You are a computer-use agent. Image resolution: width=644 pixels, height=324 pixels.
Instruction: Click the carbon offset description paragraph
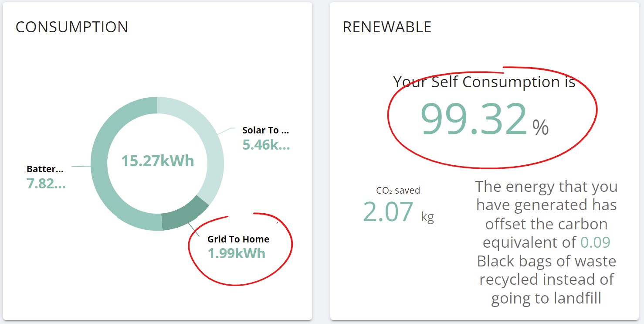[x=546, y=242]
